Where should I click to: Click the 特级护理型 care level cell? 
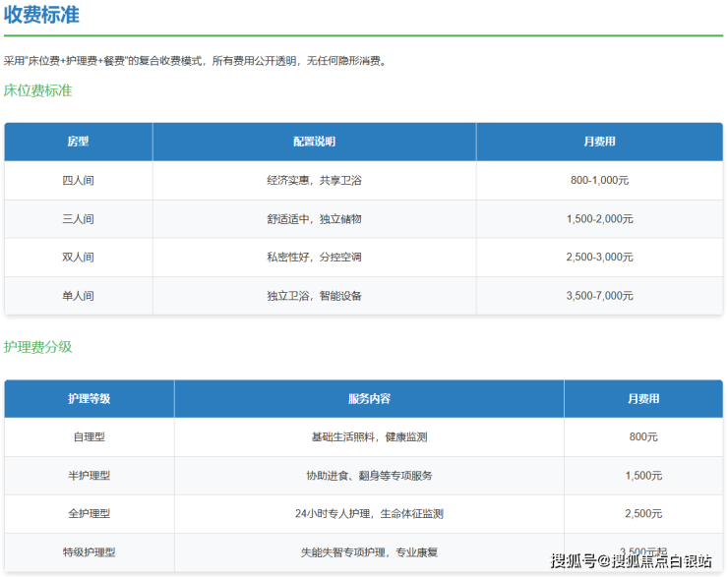(x=89, y=552)
